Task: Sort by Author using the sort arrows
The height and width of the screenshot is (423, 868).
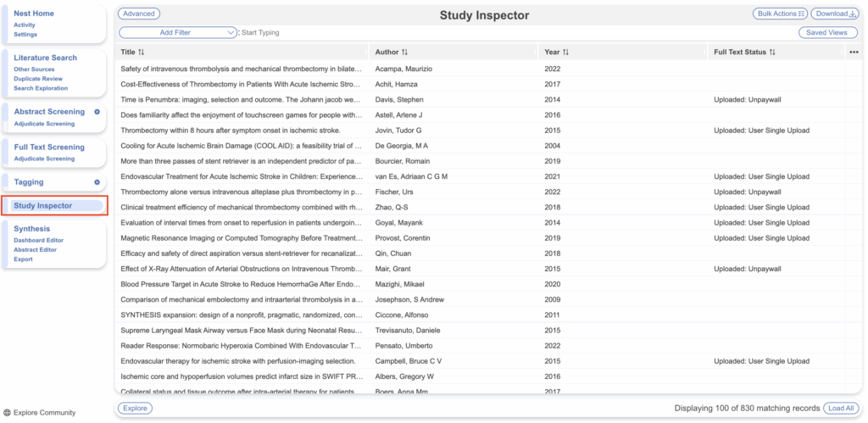Action: [x=404, y=53]
